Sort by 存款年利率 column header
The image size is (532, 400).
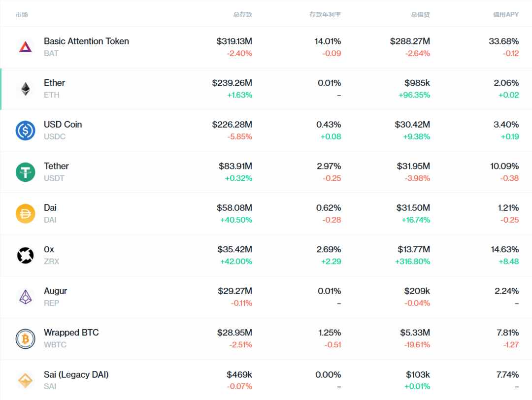click(325, 14)
